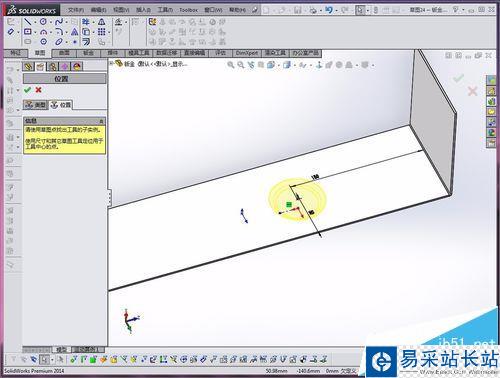Click the Save icon in title bar
500x378 pixels.
[x=298, y=10]
